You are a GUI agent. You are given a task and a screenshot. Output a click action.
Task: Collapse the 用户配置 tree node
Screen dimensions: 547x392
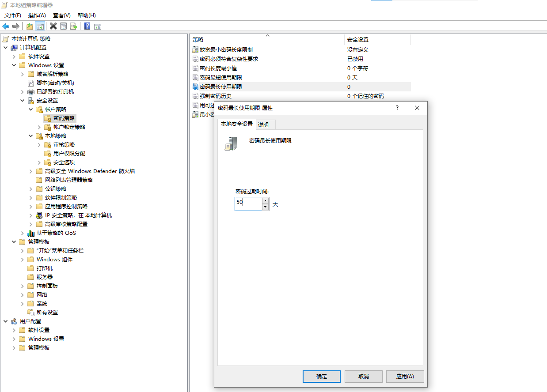[5, 321]
